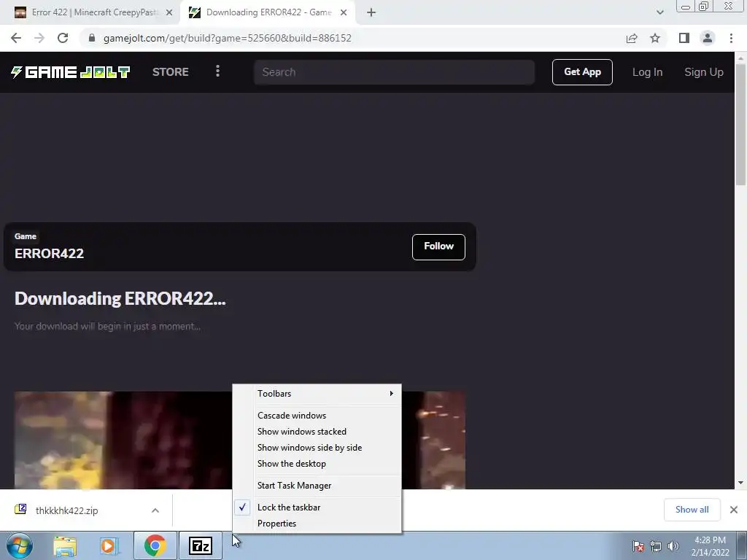
Task: Open Windows Explorer from taskbar
Action: tap(65, 545)
